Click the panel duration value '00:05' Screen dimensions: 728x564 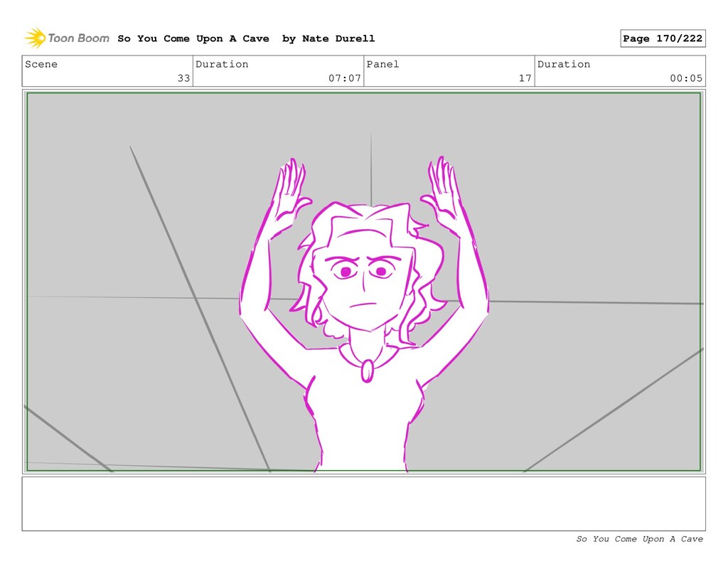pos(686,78)
